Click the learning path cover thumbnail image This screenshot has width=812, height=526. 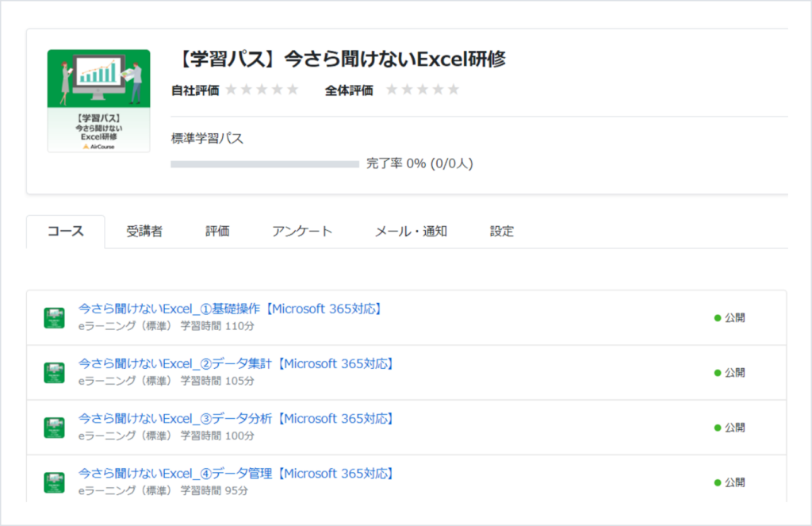(98, 101)
